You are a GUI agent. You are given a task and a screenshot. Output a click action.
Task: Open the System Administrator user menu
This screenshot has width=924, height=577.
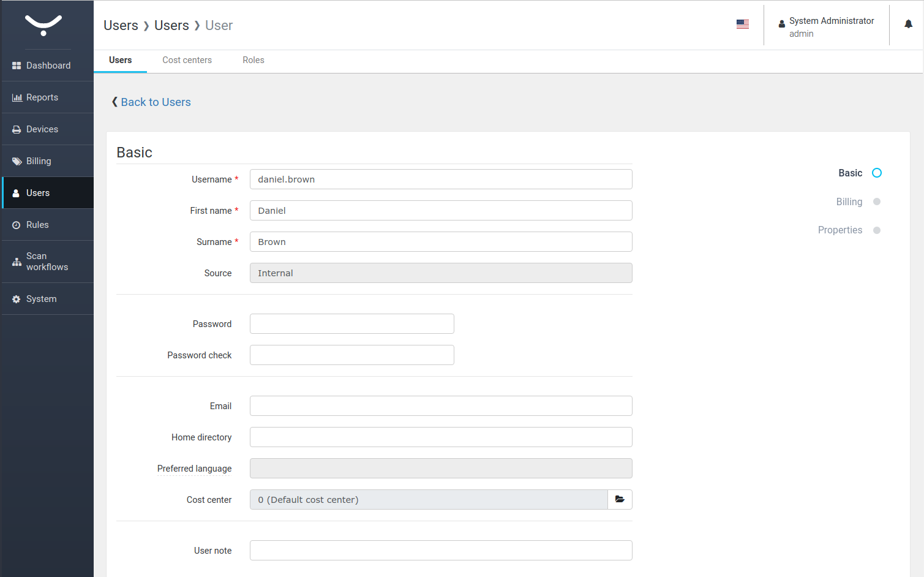pyautogui.click(x=825, y=26)
